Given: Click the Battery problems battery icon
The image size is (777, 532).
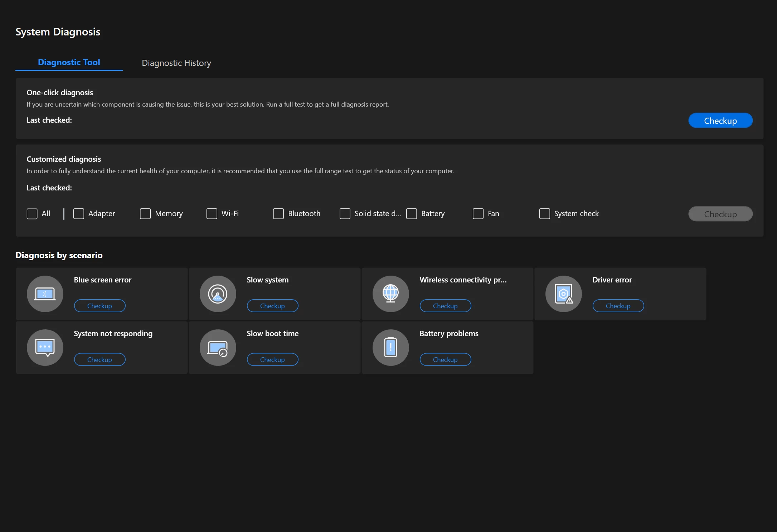Looking at the screenshot, I should click(x=390, y=348).
